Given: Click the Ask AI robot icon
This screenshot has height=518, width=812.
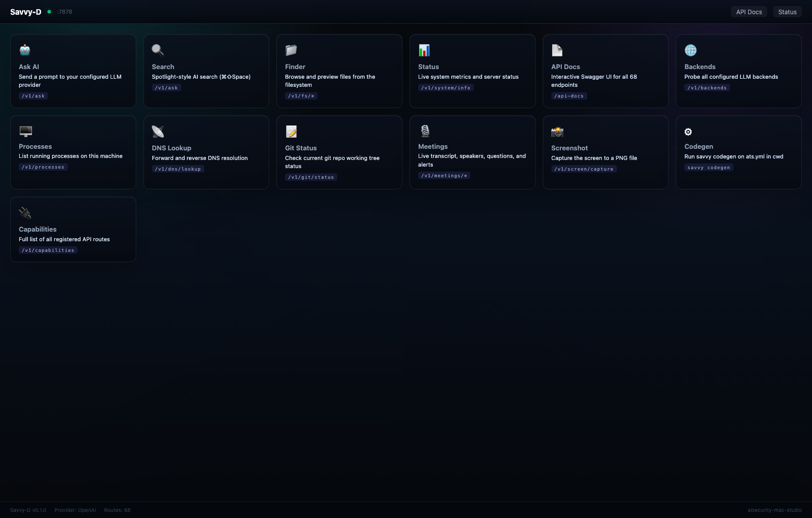Looking at the screenshot, I should pos(25,50).
